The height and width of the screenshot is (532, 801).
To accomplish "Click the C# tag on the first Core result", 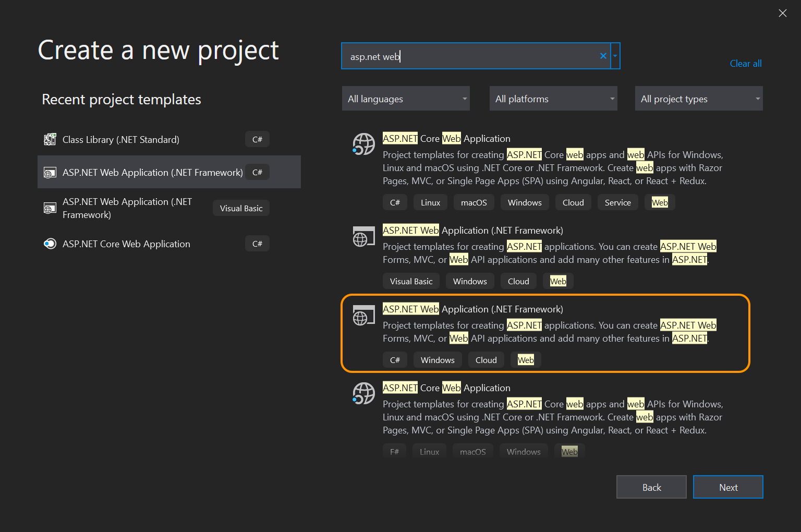I will point(395,202).
